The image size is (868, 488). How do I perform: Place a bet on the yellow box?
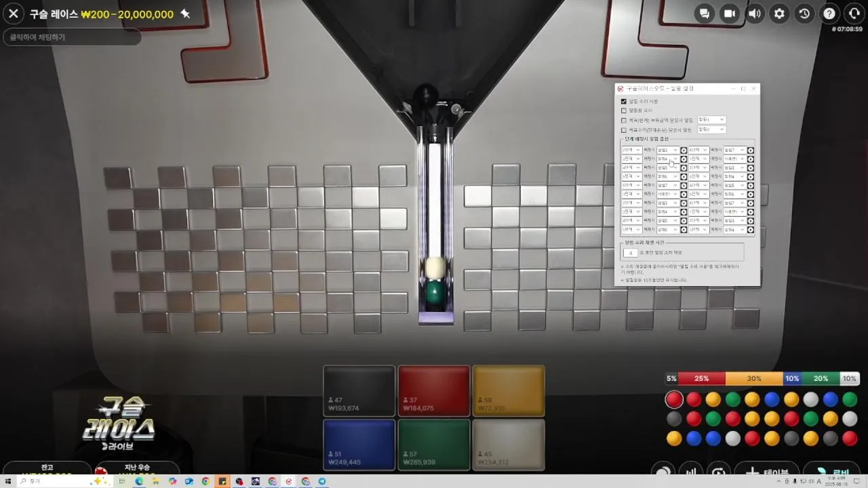[509, 391]
